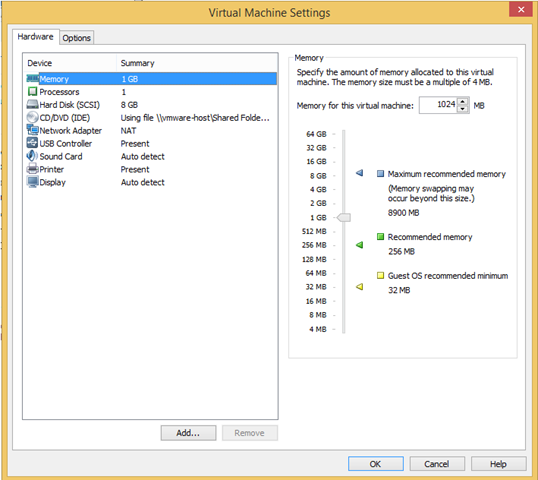Click the Processors chip icon
The width and height of the screenshot is (538, 480).
click(32, 92)
